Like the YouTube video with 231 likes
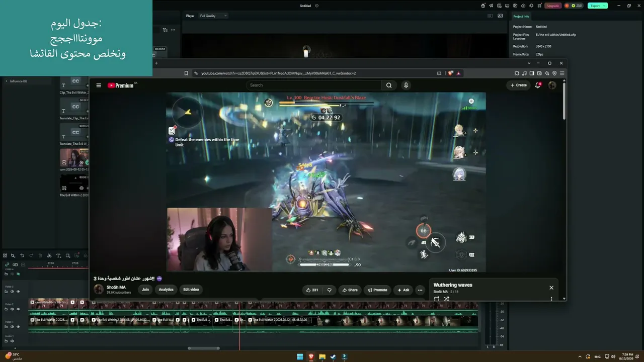This screenshot has height=362, width=644. click(312, 290)
